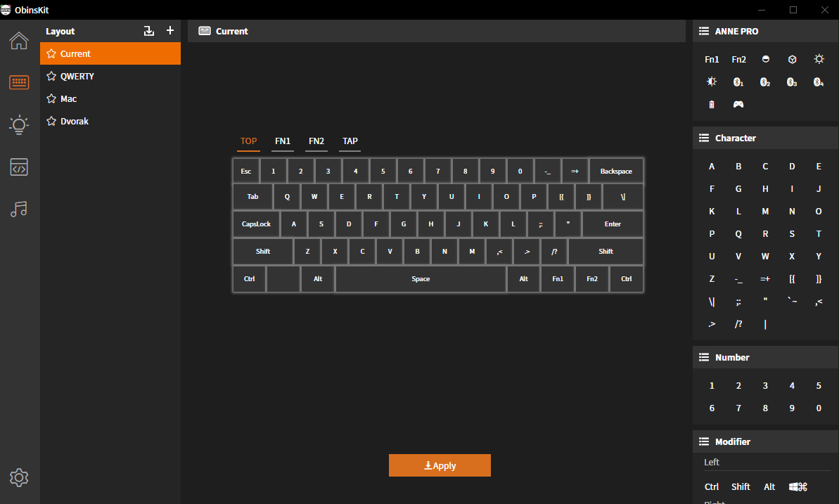
Task: Select the P key on keyboard
Action: pyautogui.click(x=534, y=196)
